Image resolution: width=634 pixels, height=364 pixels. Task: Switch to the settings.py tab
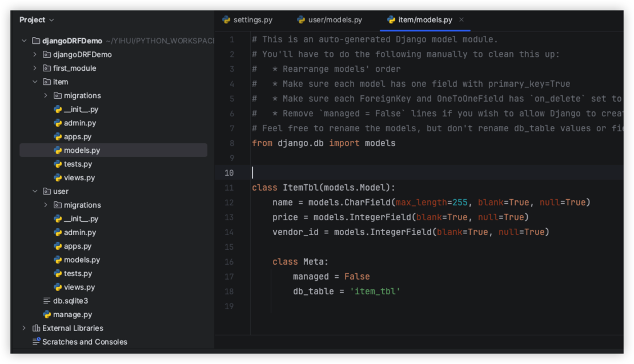[x=252, y=20]
